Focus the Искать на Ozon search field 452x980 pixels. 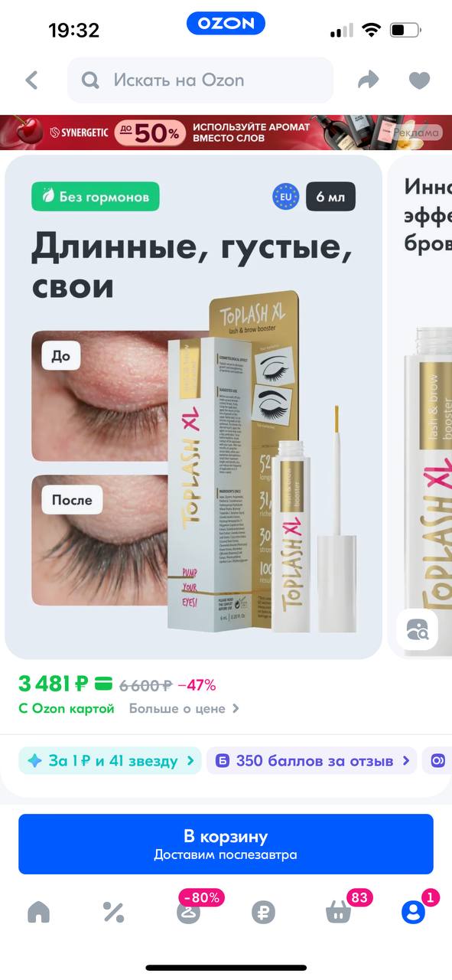click(200, 80)
